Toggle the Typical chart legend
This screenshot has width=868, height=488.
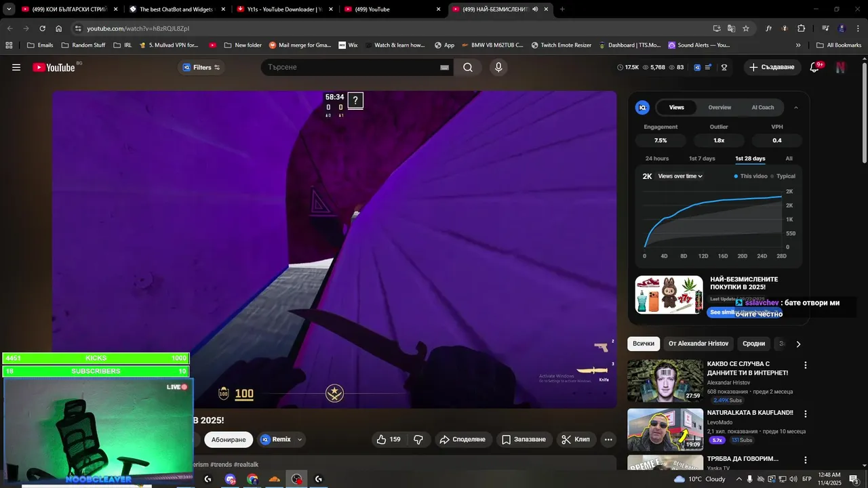click(x=783, y=176)
